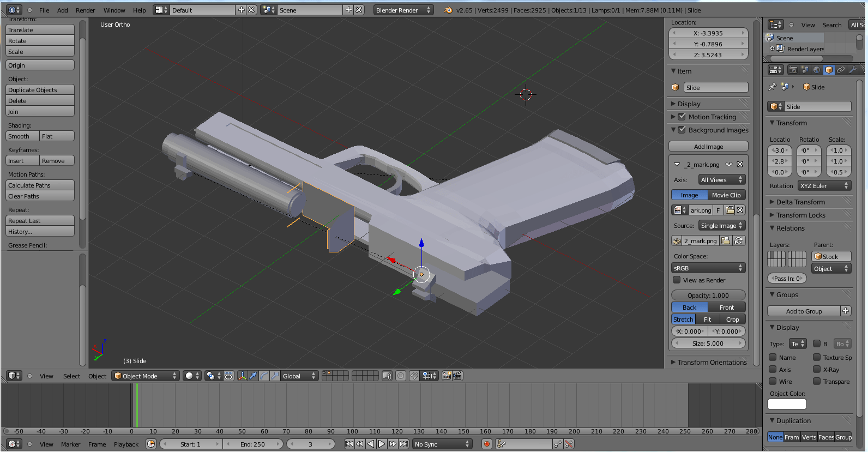Enable the Wire display checkbox
This screenshot has width=868, height=452.
(x=773, y=381)
